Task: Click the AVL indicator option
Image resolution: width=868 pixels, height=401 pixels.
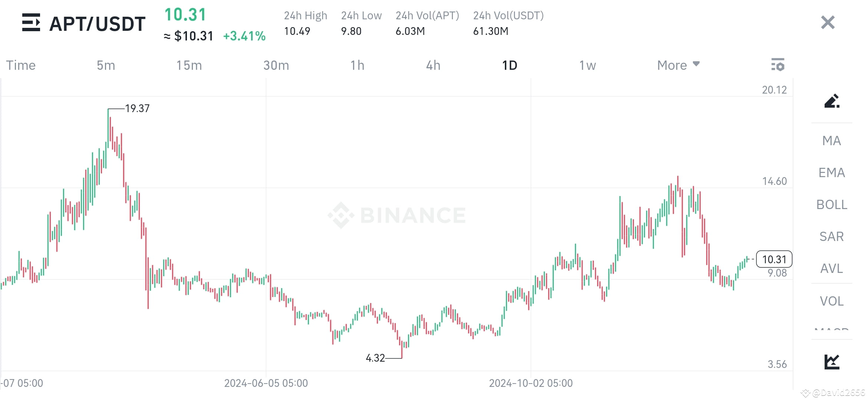Action: (832, 268)
